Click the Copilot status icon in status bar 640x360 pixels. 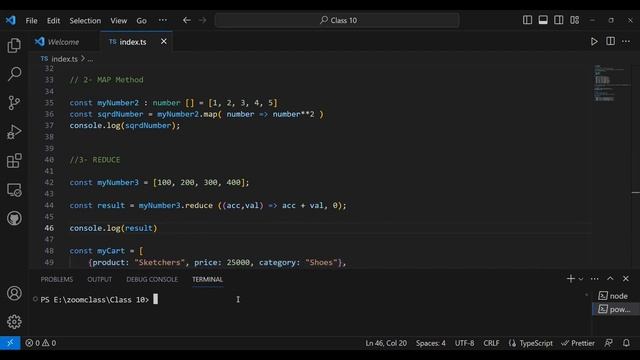pyautogui.click(x=608, y=343)
